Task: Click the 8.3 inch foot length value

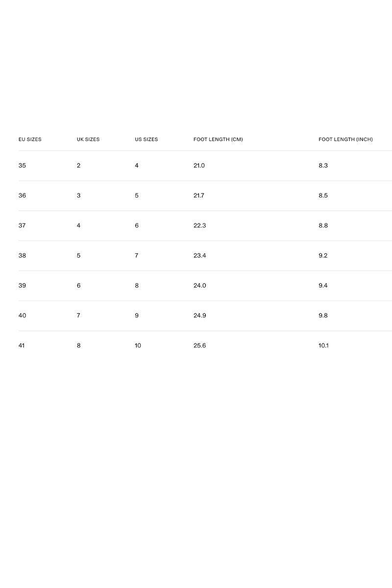Action: point(323,166)
